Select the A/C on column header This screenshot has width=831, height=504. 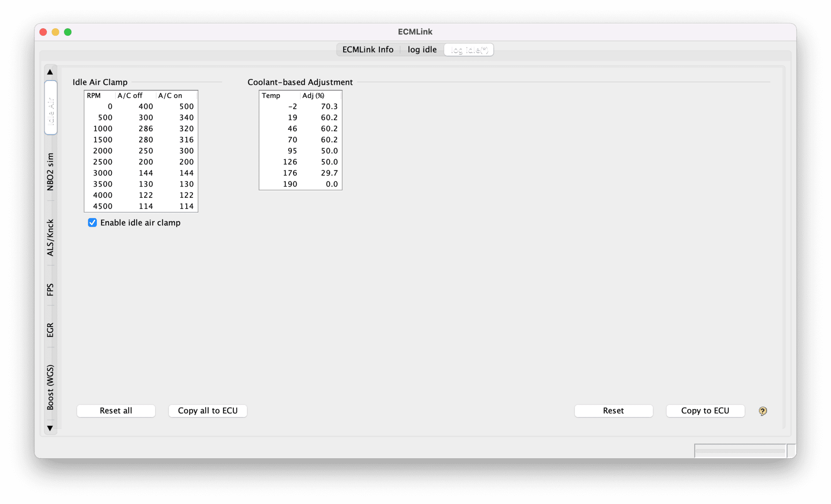177,96
